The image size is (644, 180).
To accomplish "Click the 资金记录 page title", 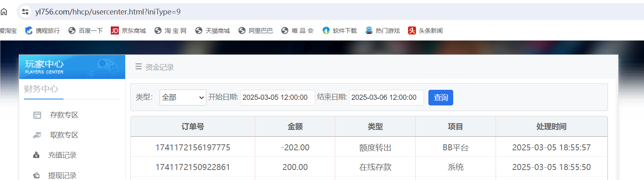I will tap(160, 67).
